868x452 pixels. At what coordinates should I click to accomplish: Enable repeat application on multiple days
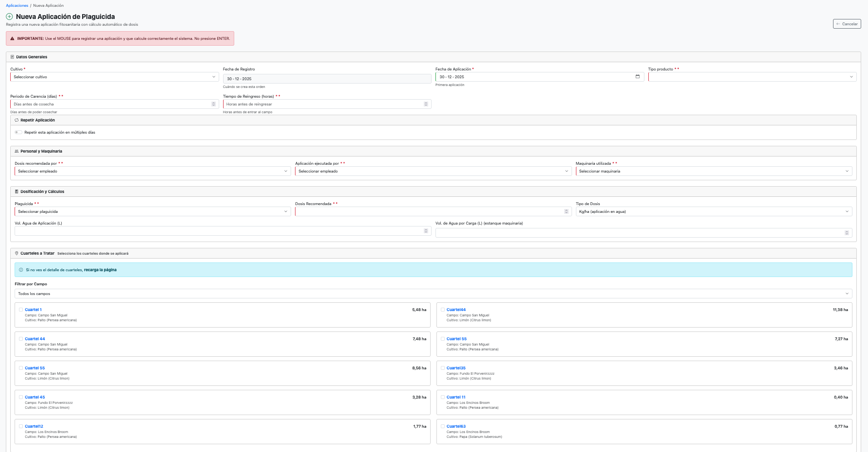18,132
